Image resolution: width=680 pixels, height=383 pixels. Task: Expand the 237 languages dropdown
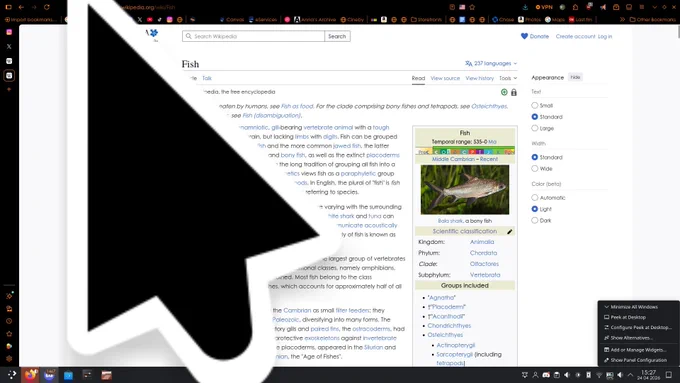491,63
